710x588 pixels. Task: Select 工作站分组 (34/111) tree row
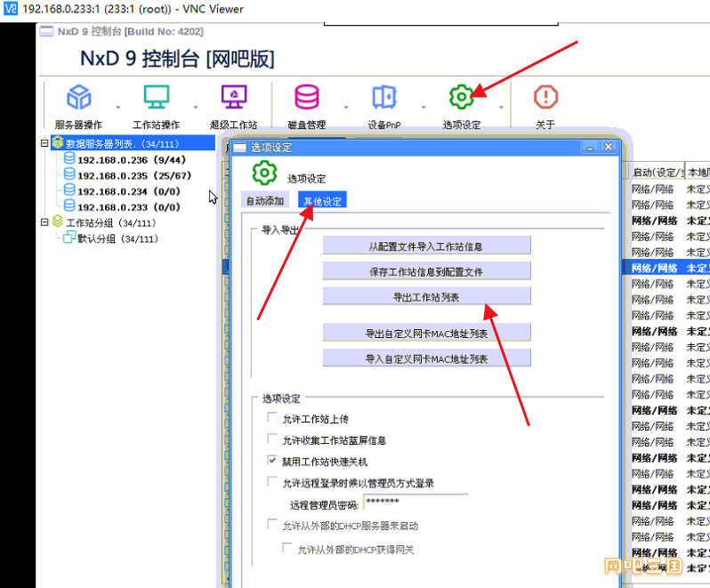tap(111, 222)
